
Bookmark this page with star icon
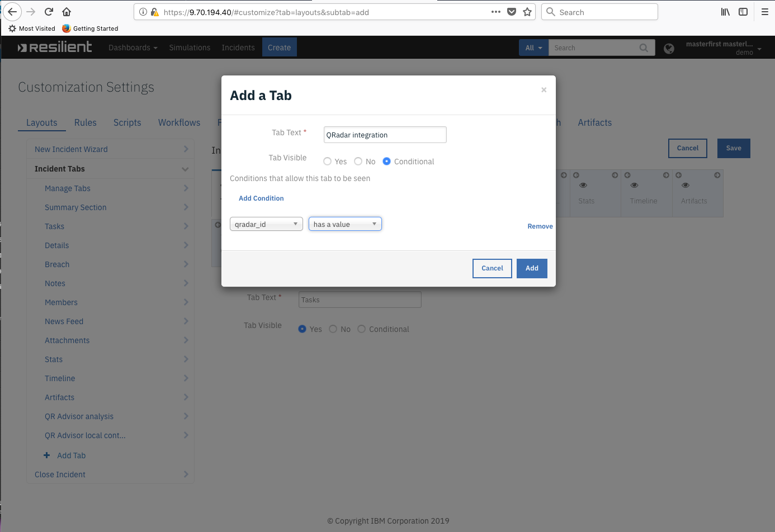pos(527,12)
